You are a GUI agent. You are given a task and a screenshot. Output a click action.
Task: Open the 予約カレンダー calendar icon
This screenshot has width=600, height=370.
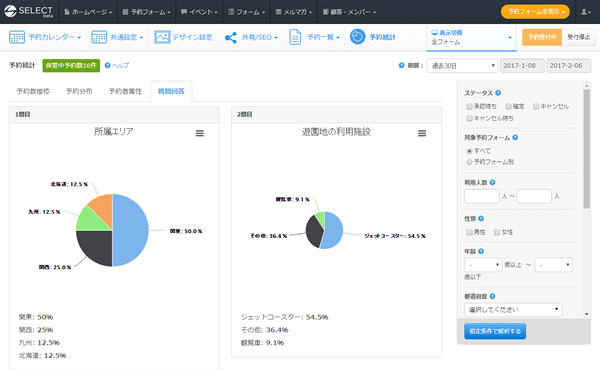[17, 37]
